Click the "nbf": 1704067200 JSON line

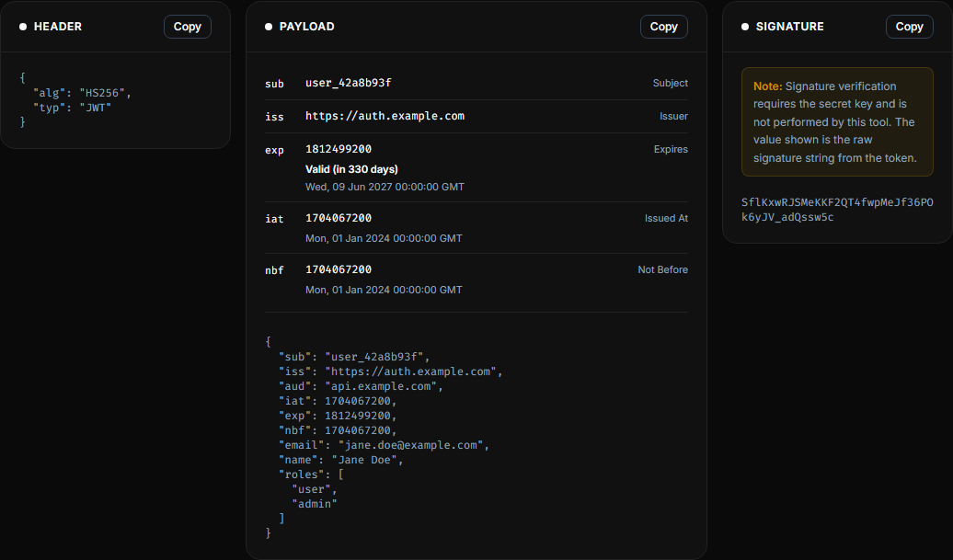tap(338, 430)
